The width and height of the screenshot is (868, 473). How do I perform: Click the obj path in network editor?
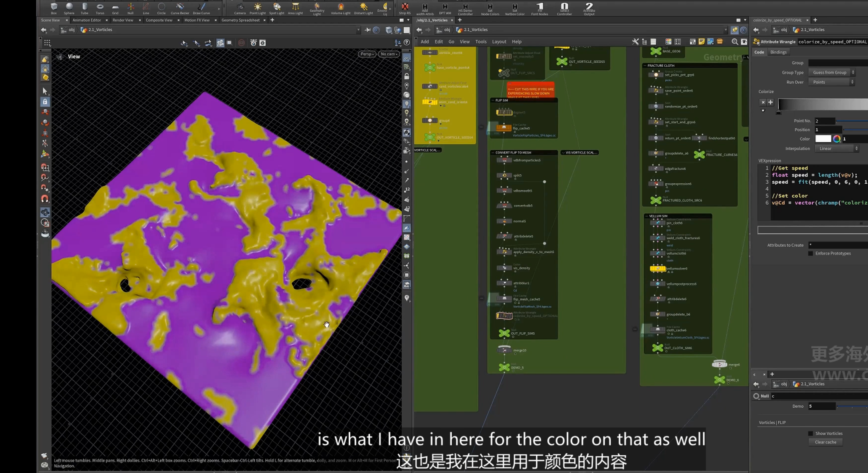[447, 30]
